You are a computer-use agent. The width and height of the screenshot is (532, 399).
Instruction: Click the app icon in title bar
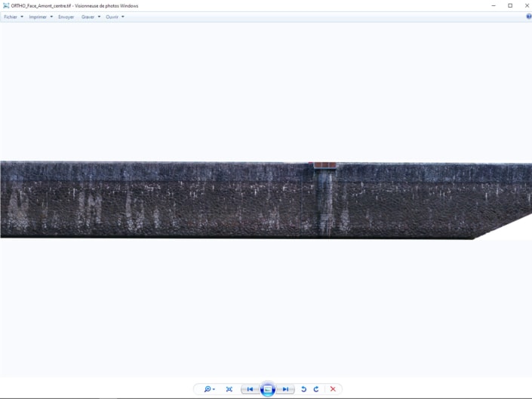[6, 5]
